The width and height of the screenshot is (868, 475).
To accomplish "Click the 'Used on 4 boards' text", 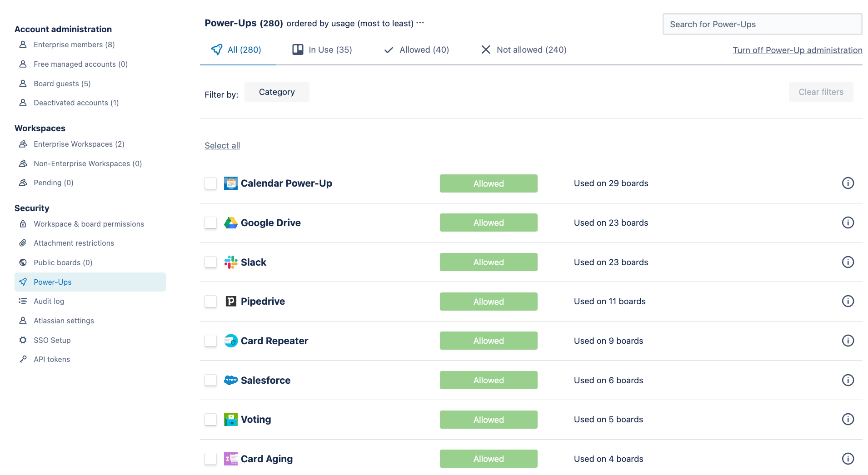I will point(609,459).
